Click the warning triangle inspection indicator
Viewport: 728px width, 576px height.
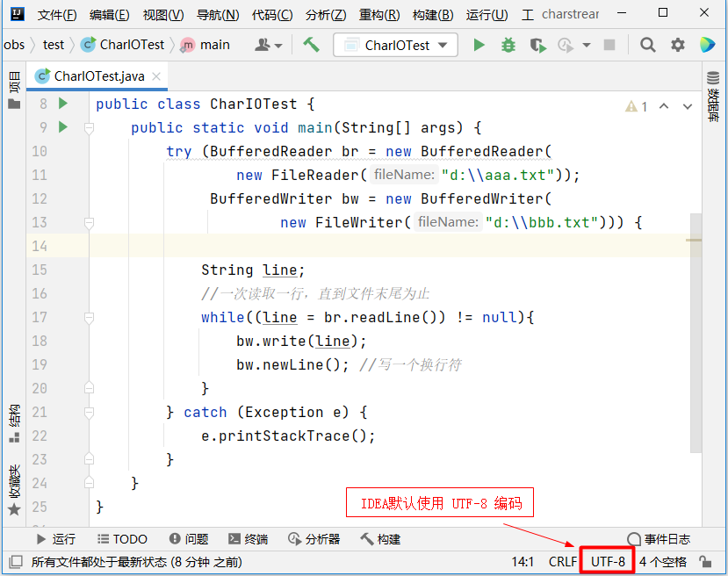pos(631,107)
